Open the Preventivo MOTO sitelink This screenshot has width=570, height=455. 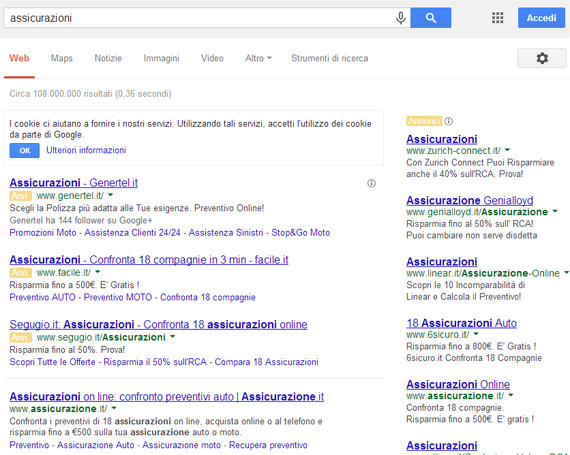[118, 297]
